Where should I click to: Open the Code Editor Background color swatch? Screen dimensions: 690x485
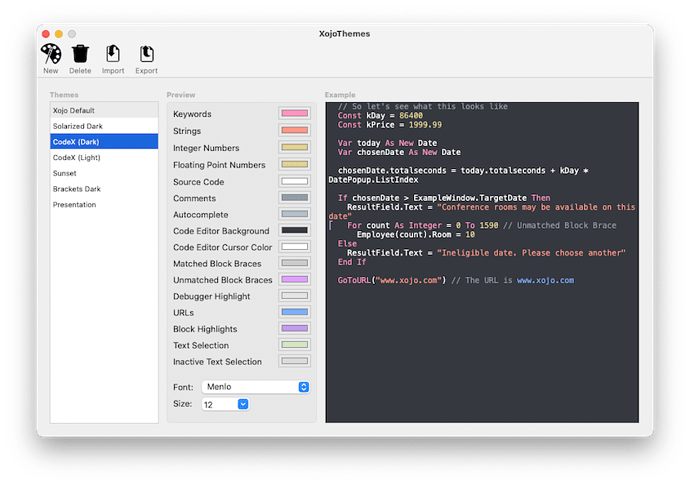[294, 230]
